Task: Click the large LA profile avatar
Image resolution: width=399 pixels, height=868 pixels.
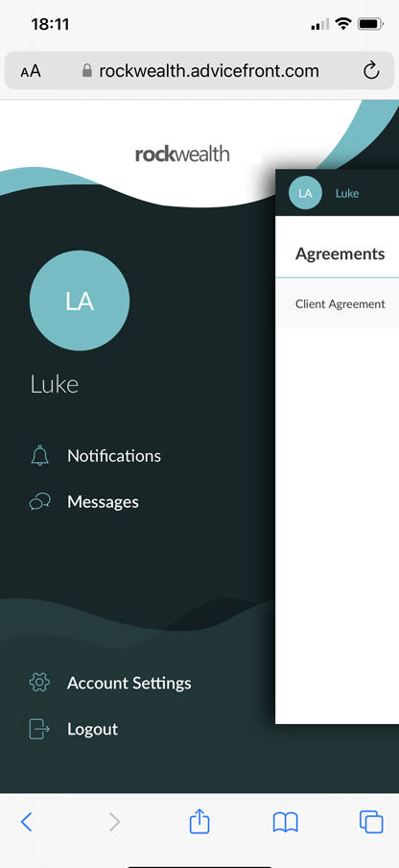Action: 80,301
